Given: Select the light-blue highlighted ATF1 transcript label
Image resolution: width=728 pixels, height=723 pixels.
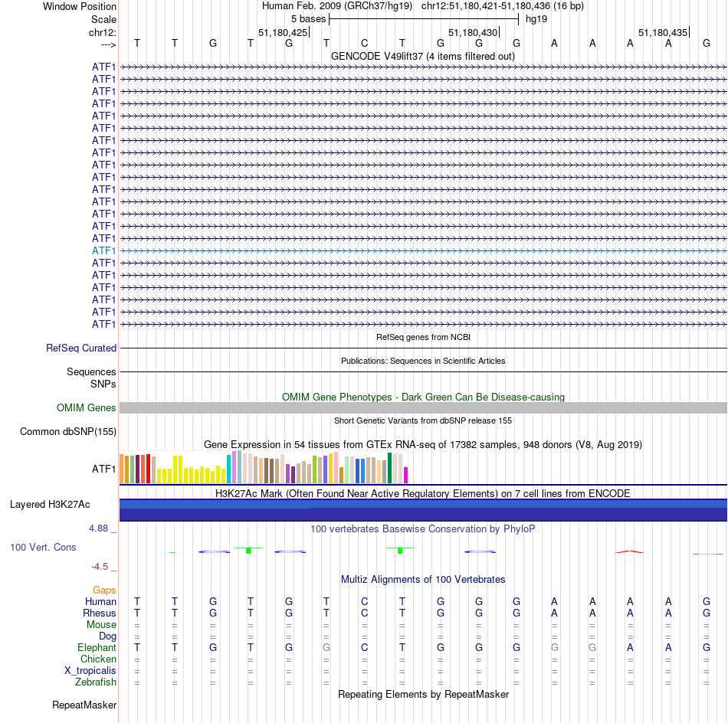Looking at the screenshot, I should coord(103,250).
